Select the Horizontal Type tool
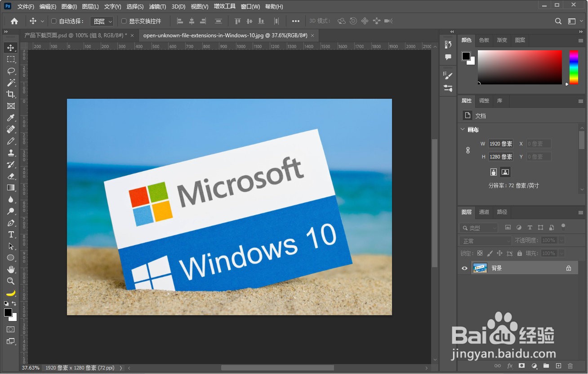The height and width of the screenshot is (374, 588). tap(11, 234)
